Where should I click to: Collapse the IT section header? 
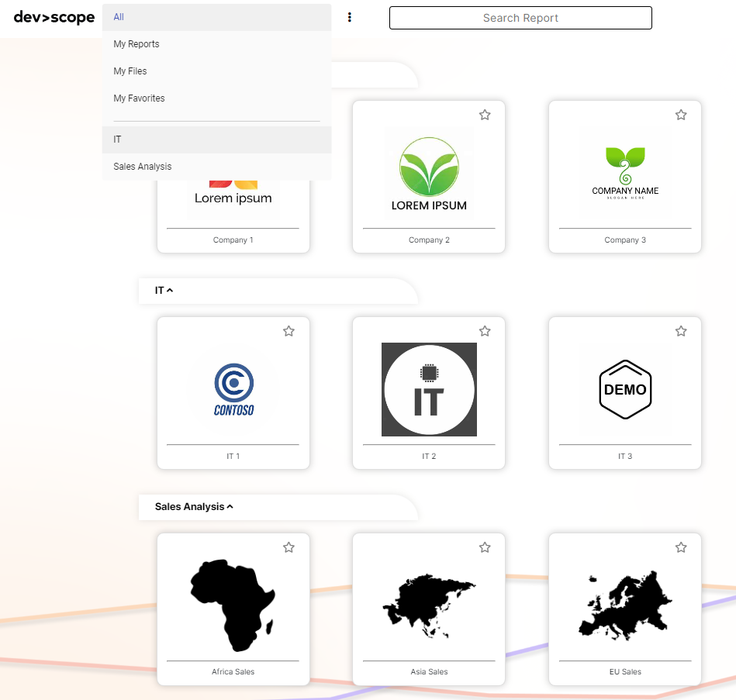pyautogui.click(x=164, y=291)
